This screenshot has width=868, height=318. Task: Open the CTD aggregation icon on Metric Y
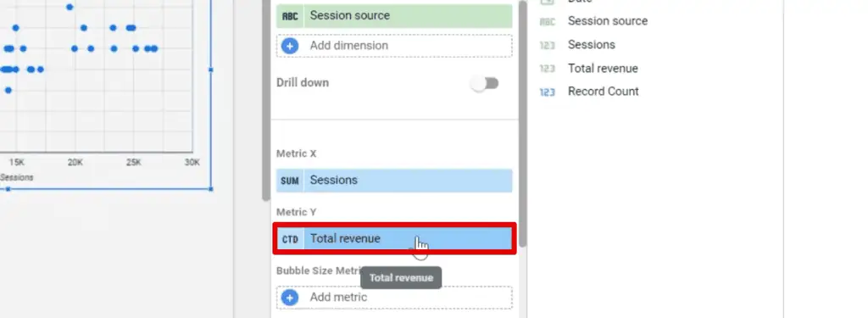290,239
